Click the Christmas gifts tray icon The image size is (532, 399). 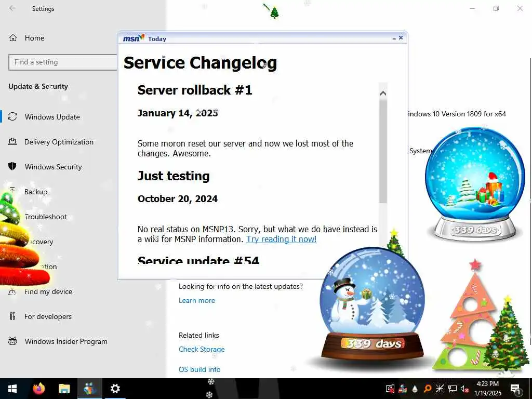(x=403, y=389)
